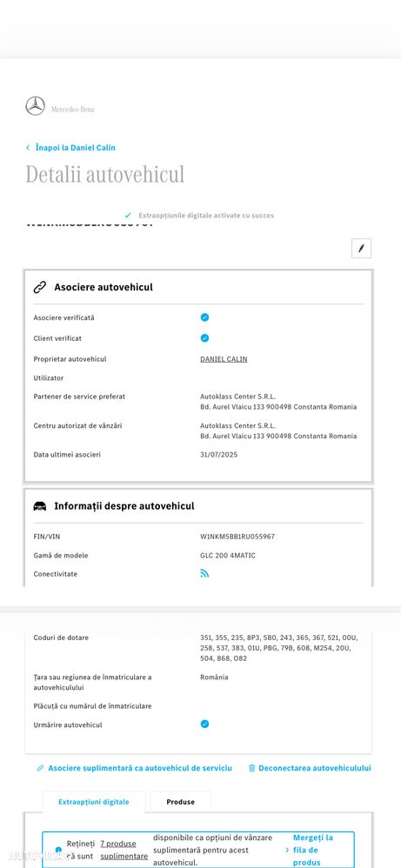
Task: Click the VIN value W1NKM5BB1RU055967
Action: pyautogui.click(x=237, y=537)
